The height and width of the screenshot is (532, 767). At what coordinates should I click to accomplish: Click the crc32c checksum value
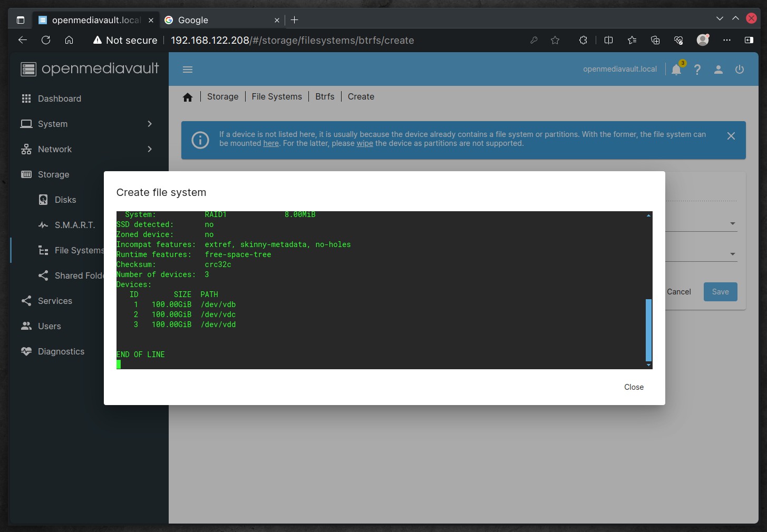[218, 264]
